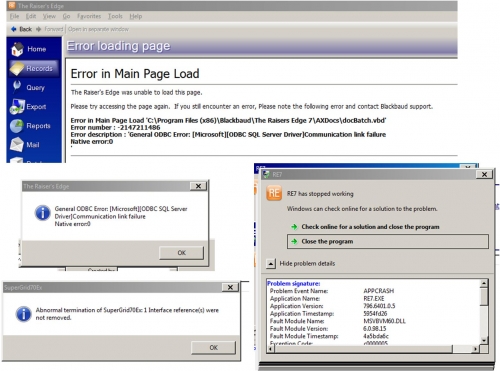Select Records in the sidebar
Viewport: 500px width, 371px height.
coord(33,68)
